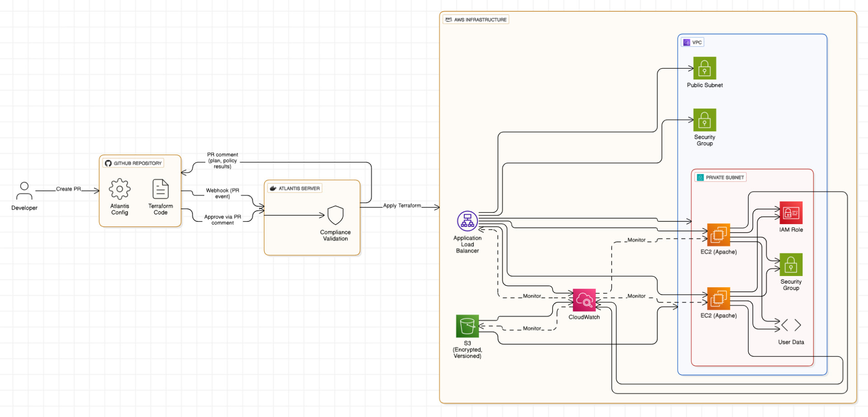Click the Monitor label beside the upper EC2
This screenshot has height=417, width=868.
coord(637,240)
